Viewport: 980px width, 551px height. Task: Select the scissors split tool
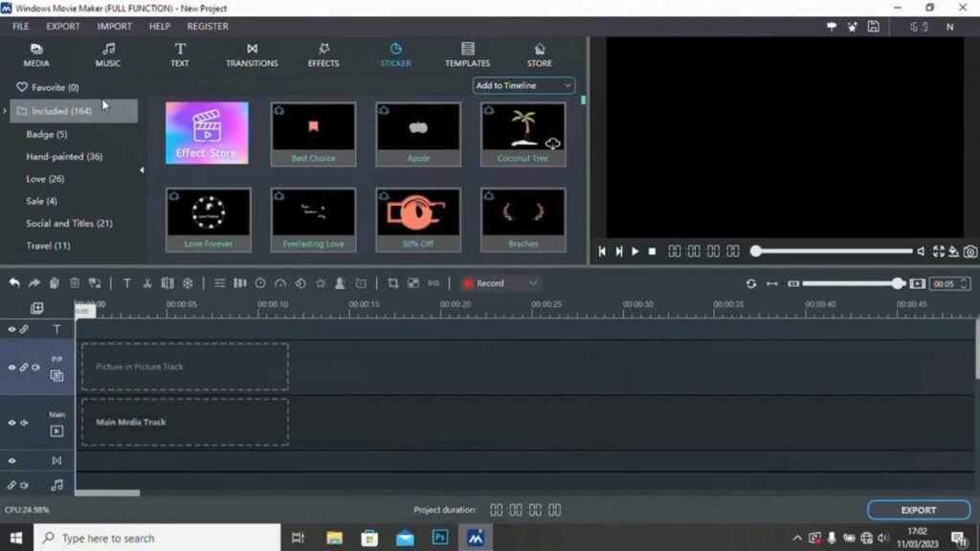[x=146, y=283]
